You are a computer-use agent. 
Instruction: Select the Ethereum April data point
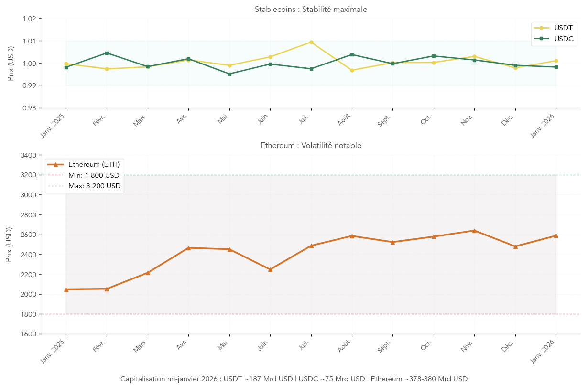coord(188,248)
